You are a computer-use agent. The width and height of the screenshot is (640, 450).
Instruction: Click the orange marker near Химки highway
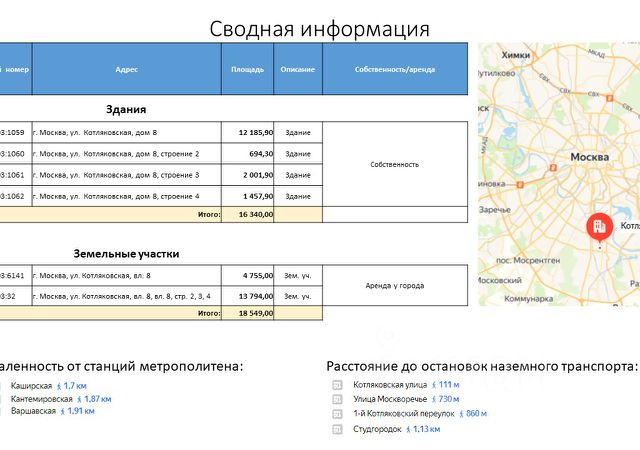point(609,98)
